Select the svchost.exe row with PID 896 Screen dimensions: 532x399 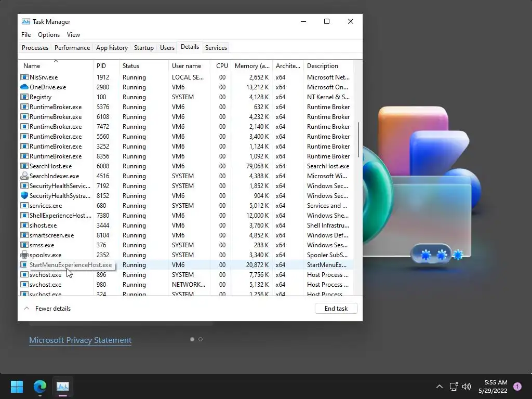[187, 274]
